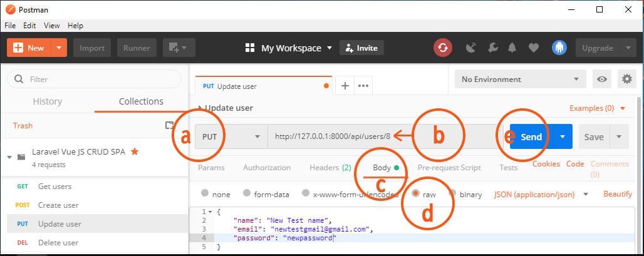Open the Examples (0) dropdown
Screen dimensions: 644x256
coord(597,108)
